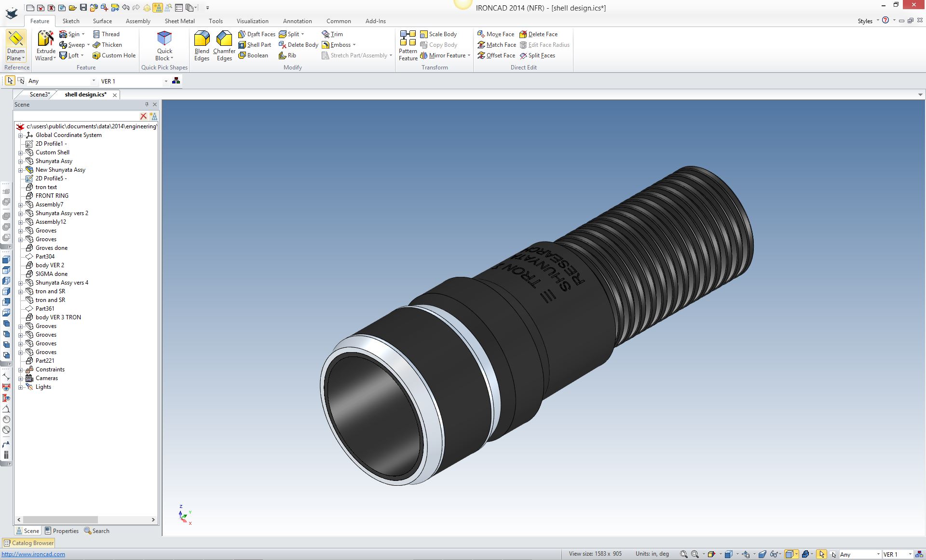
Task: Visit the www.ironcad.com link
Action: [x=33, y=554]
